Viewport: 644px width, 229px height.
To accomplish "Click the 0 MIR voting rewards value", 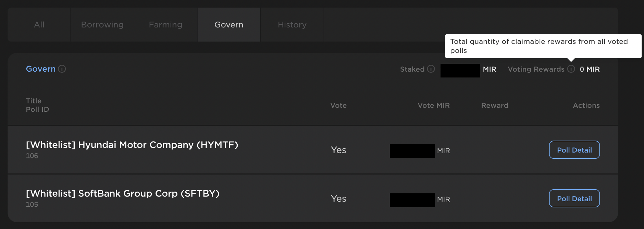I will coord(590,69).
